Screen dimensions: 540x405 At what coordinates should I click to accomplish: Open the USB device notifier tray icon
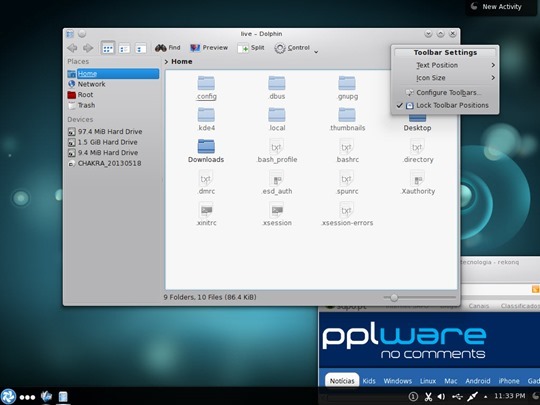(457, 397)
